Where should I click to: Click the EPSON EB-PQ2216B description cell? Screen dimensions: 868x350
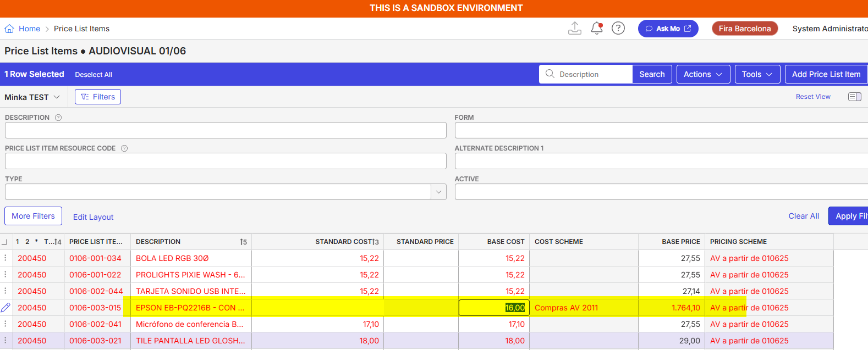click(191, 308)
